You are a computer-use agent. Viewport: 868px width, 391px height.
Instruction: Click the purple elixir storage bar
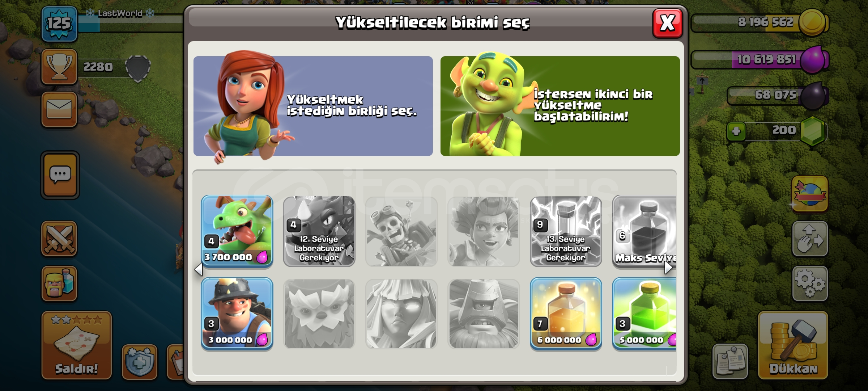759,60
